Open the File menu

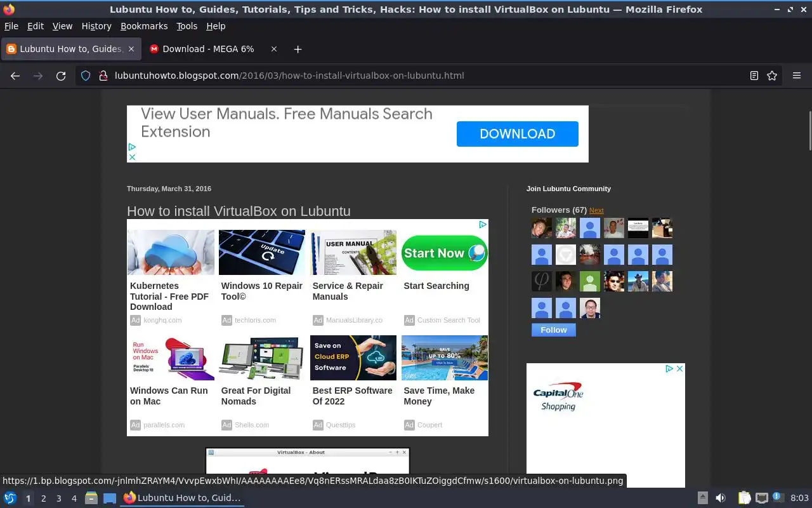pos(11,26)
